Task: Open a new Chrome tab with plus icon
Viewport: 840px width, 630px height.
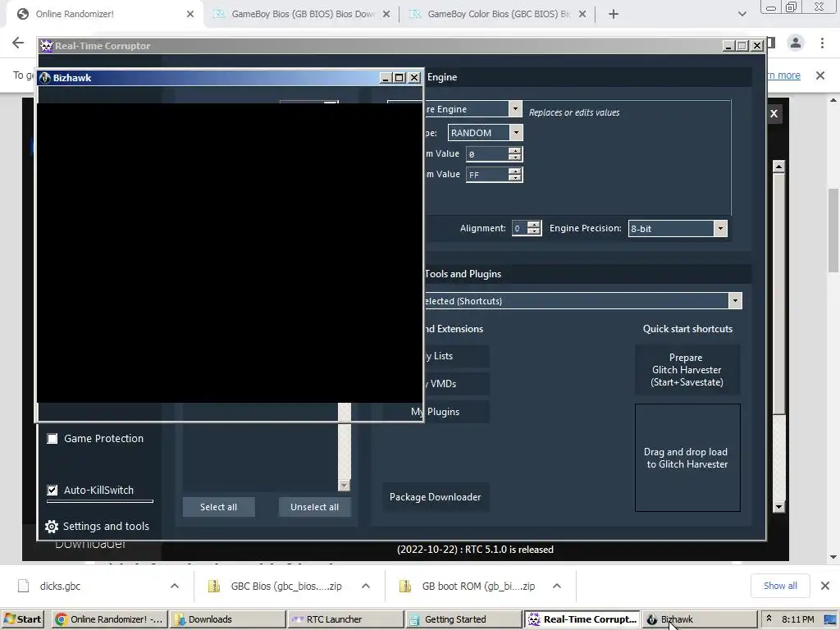Action: tap(614, 14)
